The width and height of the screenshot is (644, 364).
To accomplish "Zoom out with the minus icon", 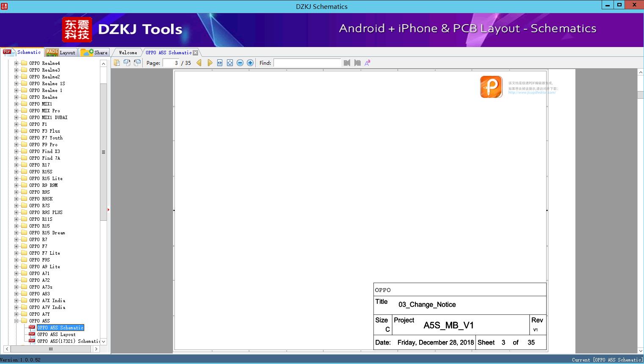I will (240, 63).
